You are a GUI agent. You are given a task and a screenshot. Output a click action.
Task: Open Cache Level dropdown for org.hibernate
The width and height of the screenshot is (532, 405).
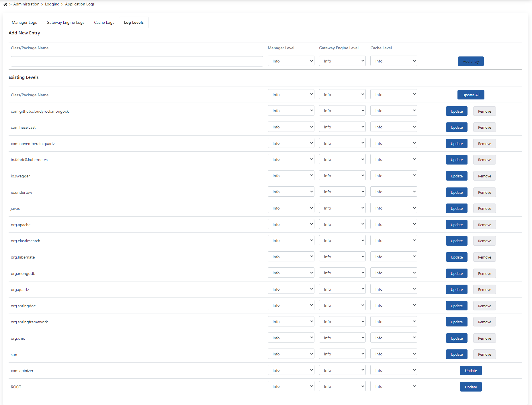click(x=394, y=257)
